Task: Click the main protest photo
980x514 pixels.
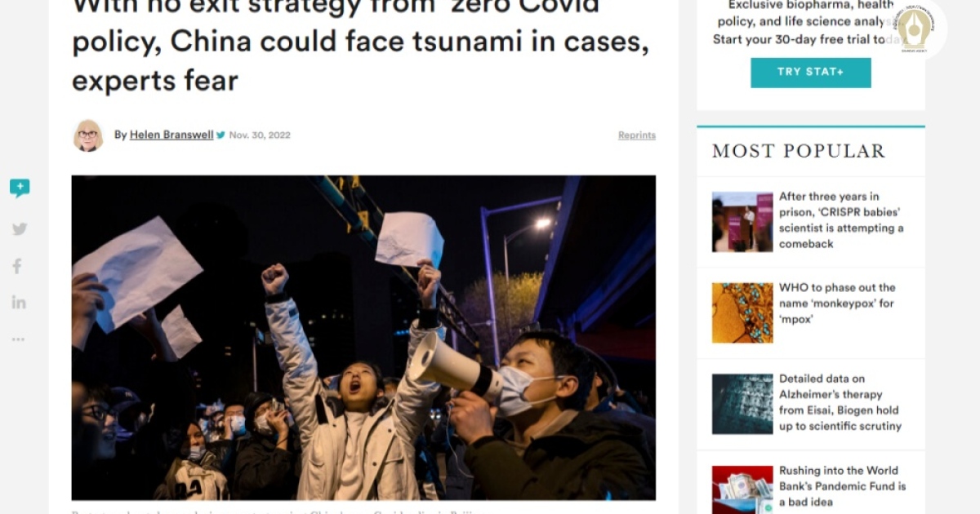Action: (363, 338)
